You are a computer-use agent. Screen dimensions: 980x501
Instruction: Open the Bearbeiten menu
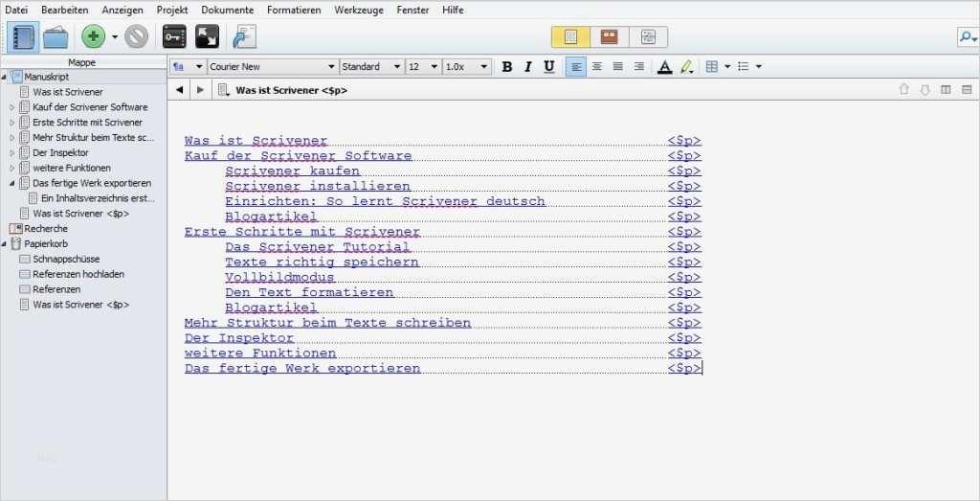tap(64, 10)
